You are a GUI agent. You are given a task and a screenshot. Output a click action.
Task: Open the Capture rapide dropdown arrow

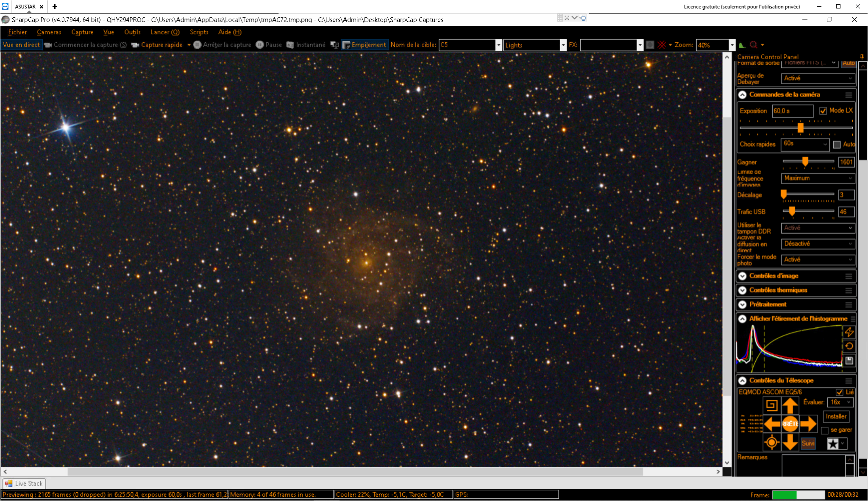(189, 45)
